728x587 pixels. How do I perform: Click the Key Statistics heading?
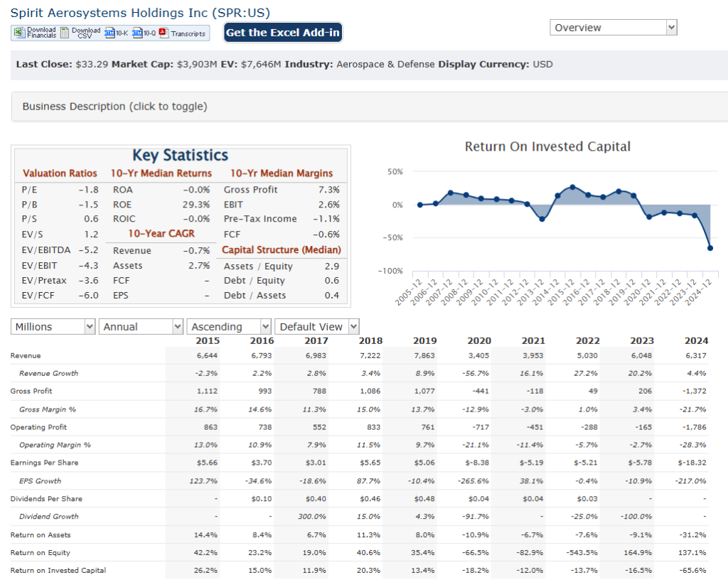point(181,155)
